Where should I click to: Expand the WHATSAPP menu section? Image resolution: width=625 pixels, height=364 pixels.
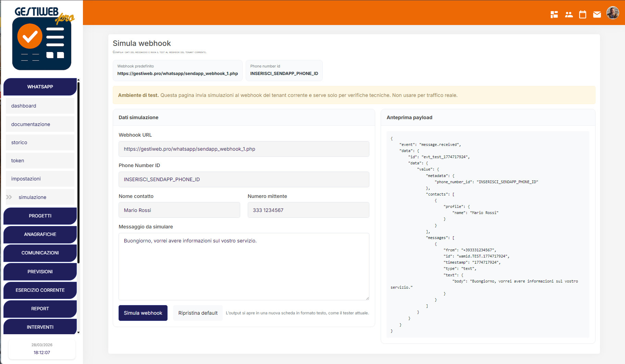point(40,87)
